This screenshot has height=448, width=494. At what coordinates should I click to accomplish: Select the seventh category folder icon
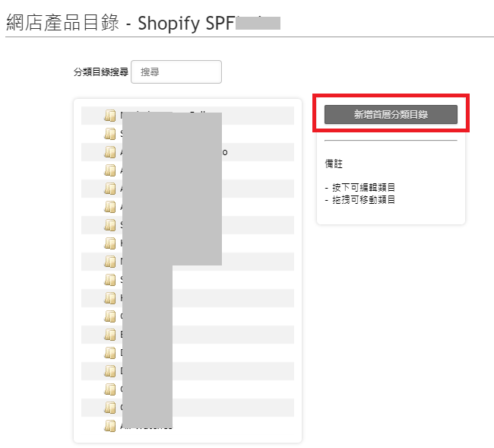[110, 225]
